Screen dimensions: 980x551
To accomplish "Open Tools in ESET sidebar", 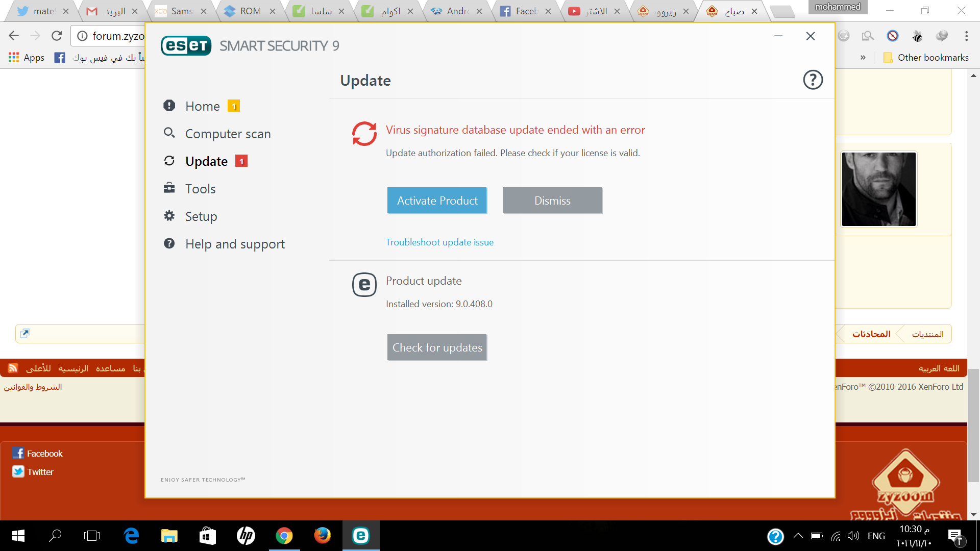I will pos(200,189).
